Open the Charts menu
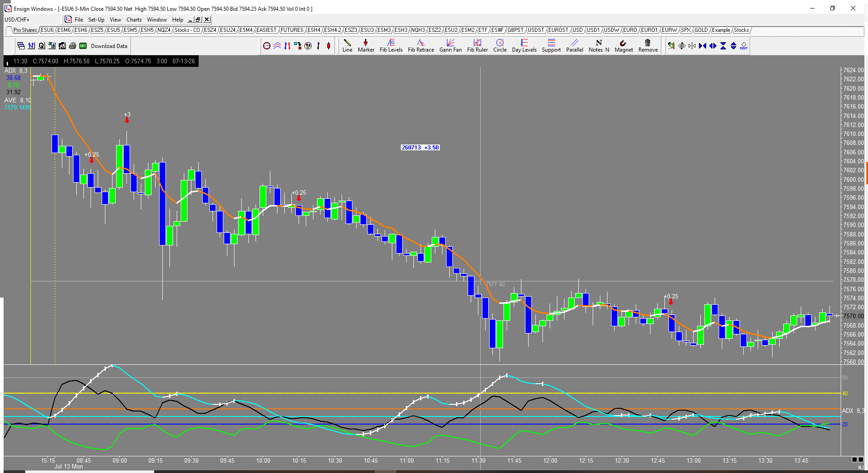Viewport: 868px width, 473px height. click(x=134, y=20)
